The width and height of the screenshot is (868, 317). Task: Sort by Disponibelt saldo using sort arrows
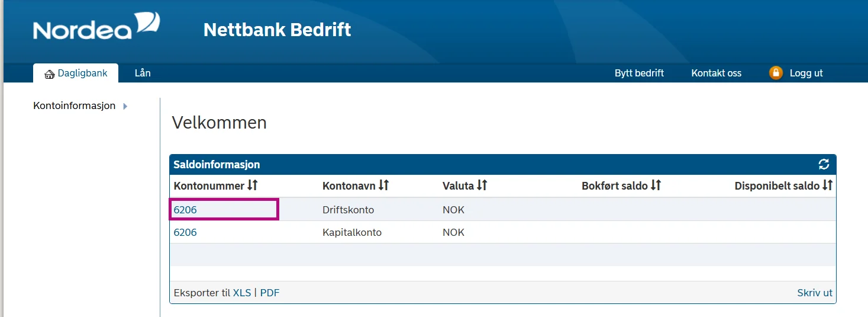(827, 185)
